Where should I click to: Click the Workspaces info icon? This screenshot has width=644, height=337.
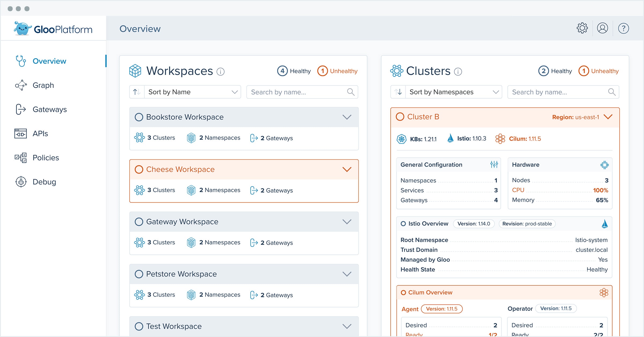(220, 72)
